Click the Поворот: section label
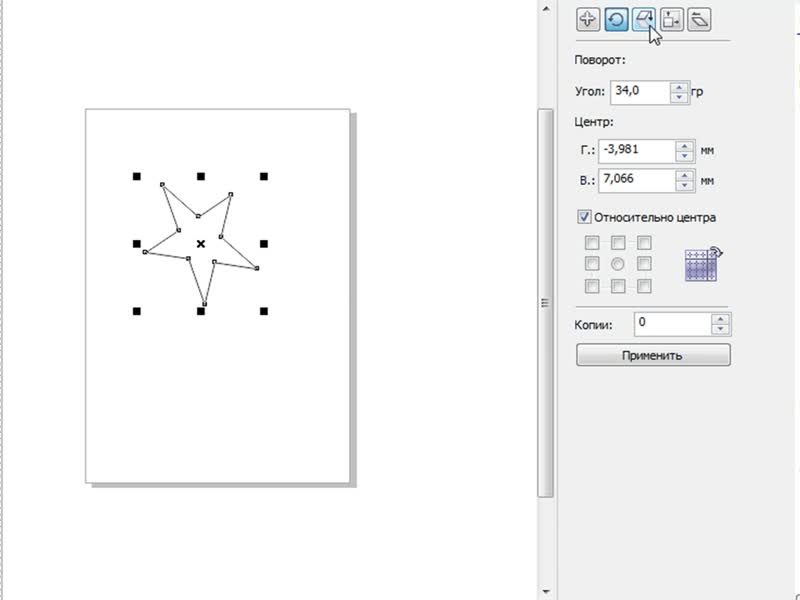This screenshot has width=800, height=600. [600, 60]
